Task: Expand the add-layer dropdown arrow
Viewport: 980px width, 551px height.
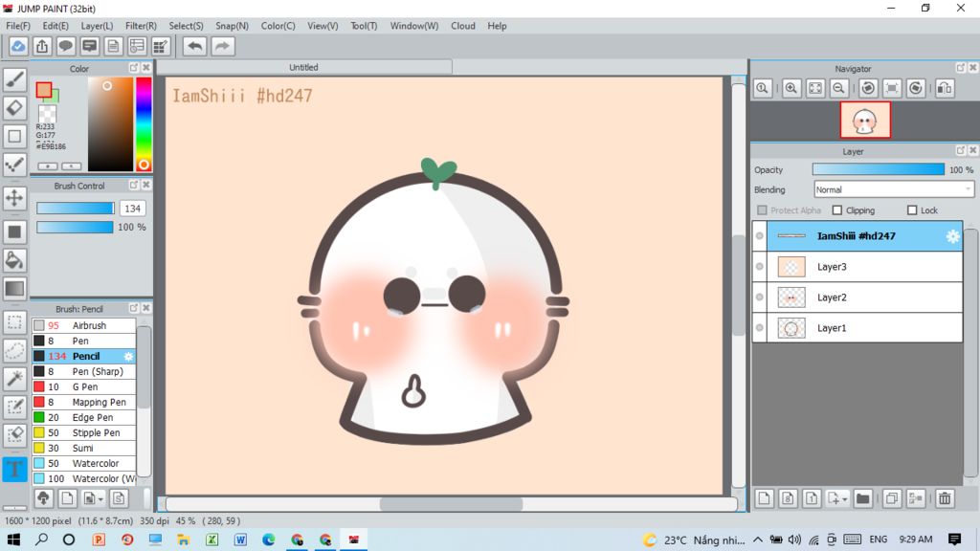Action: click(844, 498)
